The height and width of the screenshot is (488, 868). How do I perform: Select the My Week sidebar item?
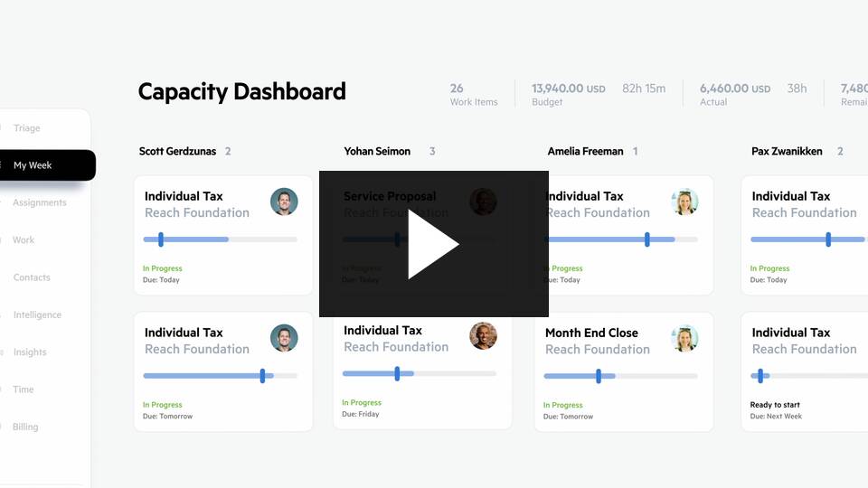[33, 165]
